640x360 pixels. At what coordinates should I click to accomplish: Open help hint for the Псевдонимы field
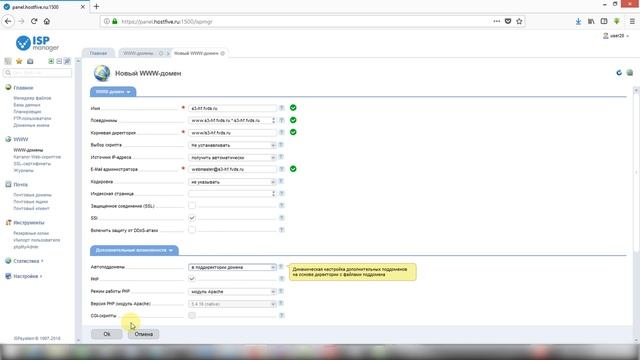coord(281,120)
